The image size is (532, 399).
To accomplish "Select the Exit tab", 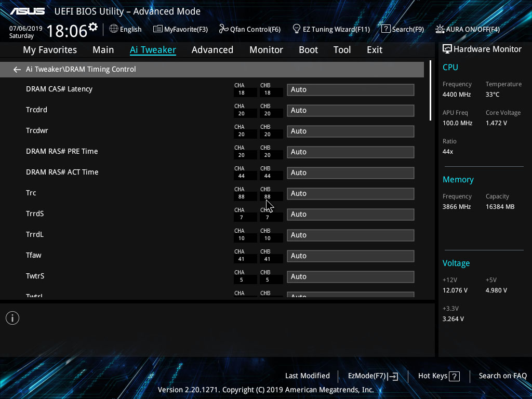I will 375,50.
